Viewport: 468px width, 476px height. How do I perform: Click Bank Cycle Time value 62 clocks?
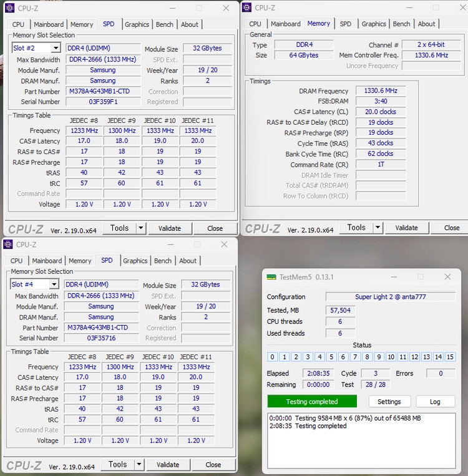tap(381, 153)
